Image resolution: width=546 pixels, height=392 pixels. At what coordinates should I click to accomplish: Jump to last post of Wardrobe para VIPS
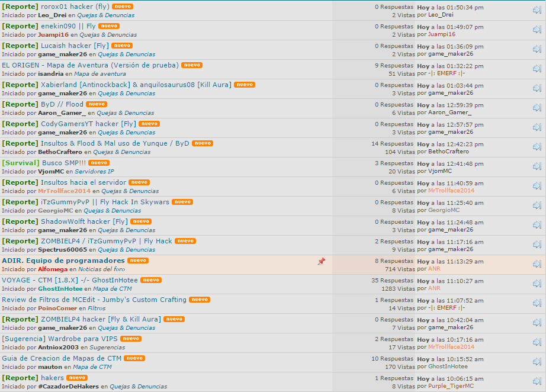[x=537, y=342]
